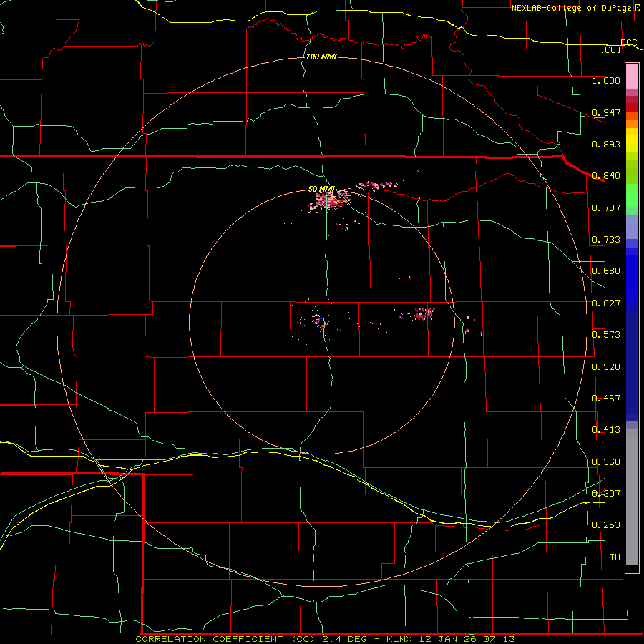Select the 0.413 scale value
The width and height of the screenshot is (644, 644).
pos(606,430)
